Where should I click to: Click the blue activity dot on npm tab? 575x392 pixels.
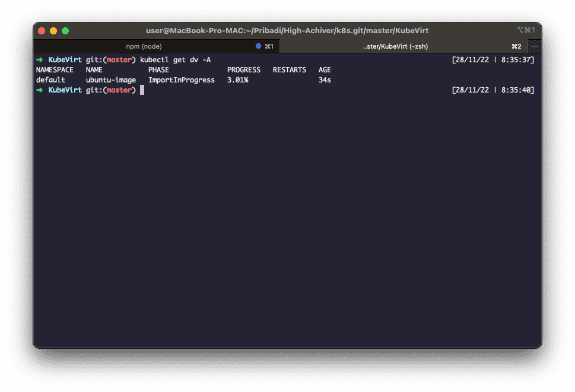(258, 46)
